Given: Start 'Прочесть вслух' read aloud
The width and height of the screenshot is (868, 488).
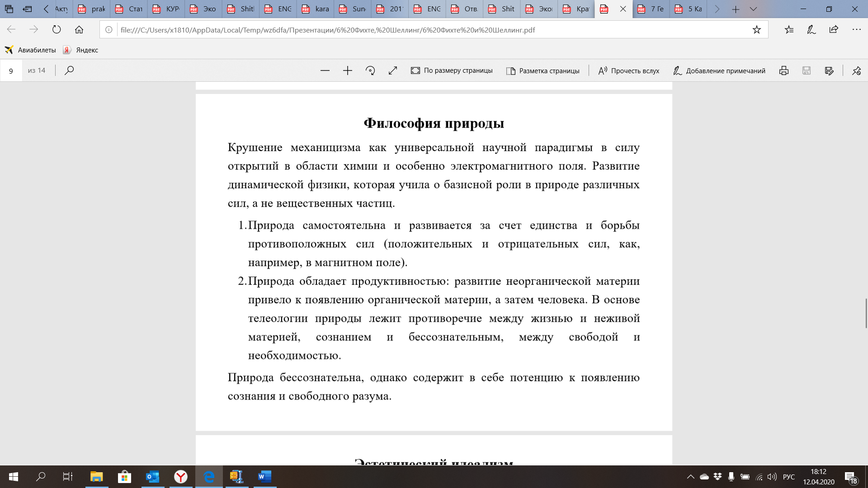Looking at the screenshot, I should coord(629,70).
